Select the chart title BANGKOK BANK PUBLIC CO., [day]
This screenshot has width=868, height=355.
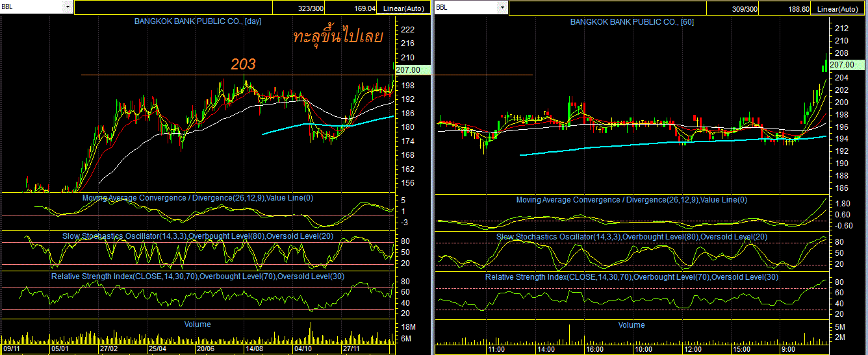tap(198, 21)
